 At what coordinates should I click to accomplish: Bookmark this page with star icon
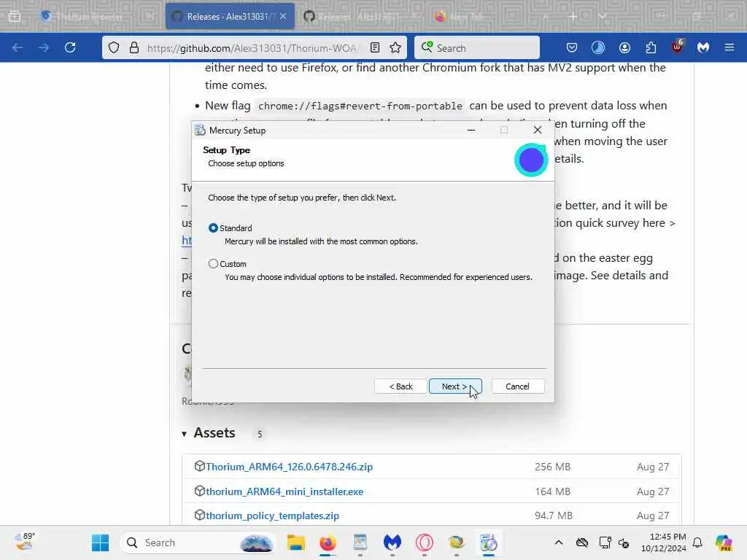tap(395, 47)
